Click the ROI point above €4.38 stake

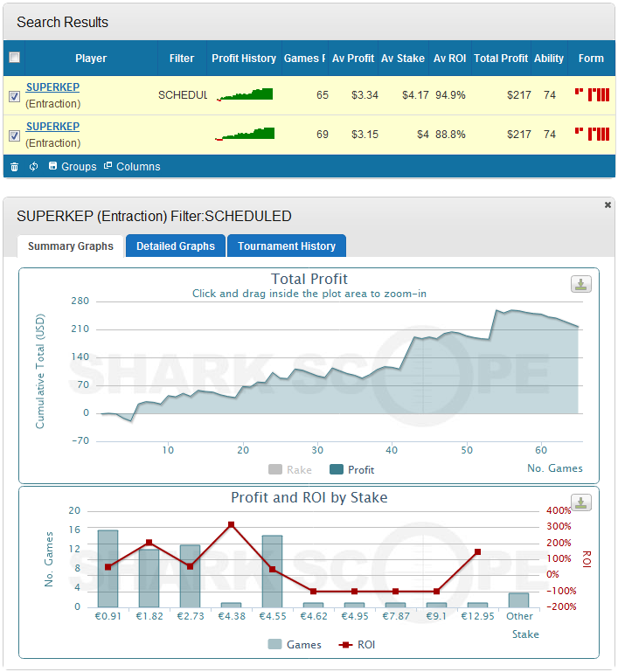(232, 524)
